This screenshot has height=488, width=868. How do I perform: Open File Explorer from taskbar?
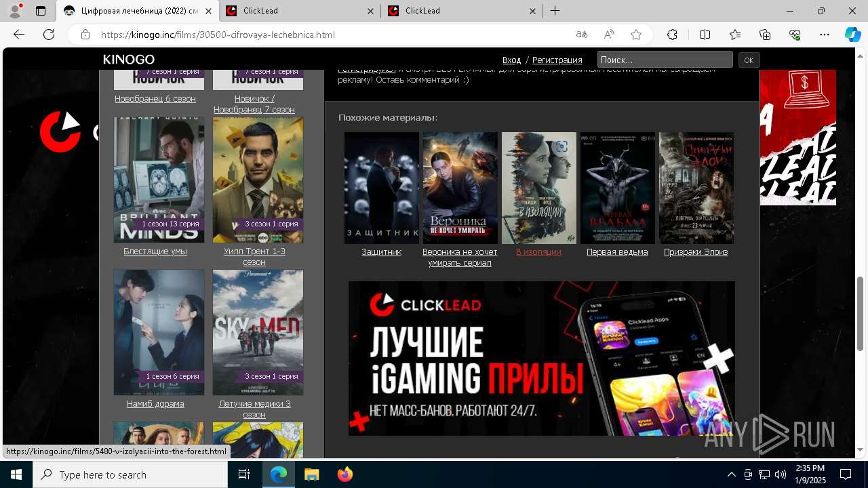(x=311, y=474)
